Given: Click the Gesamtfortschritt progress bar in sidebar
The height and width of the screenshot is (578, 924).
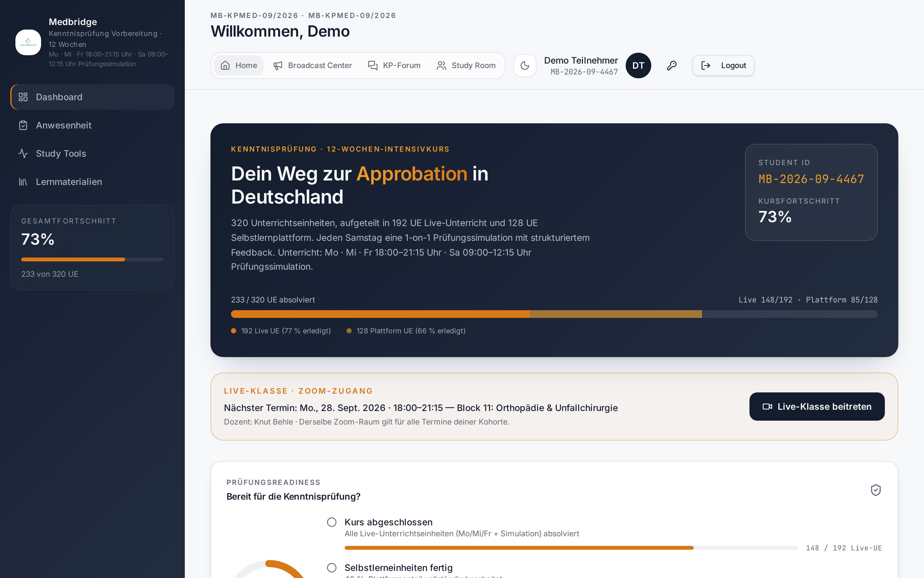Looking at the screenshot, I should [92, 259].
